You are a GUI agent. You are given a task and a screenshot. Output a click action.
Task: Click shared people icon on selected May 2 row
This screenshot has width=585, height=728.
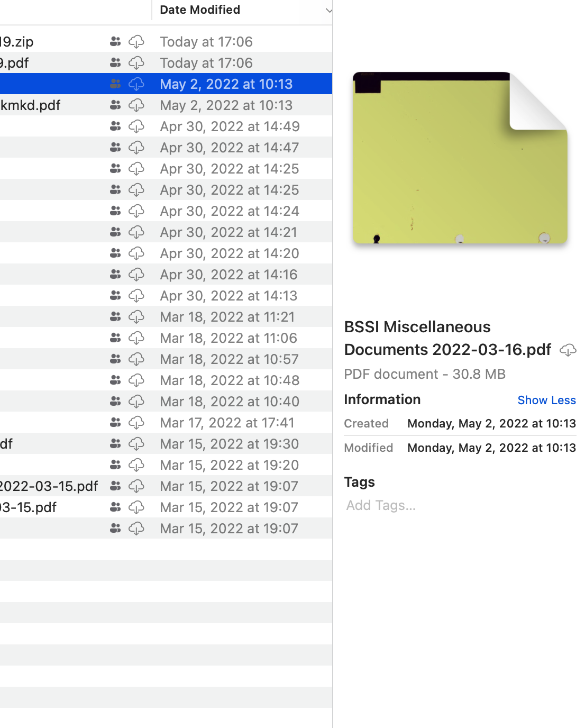115,84
